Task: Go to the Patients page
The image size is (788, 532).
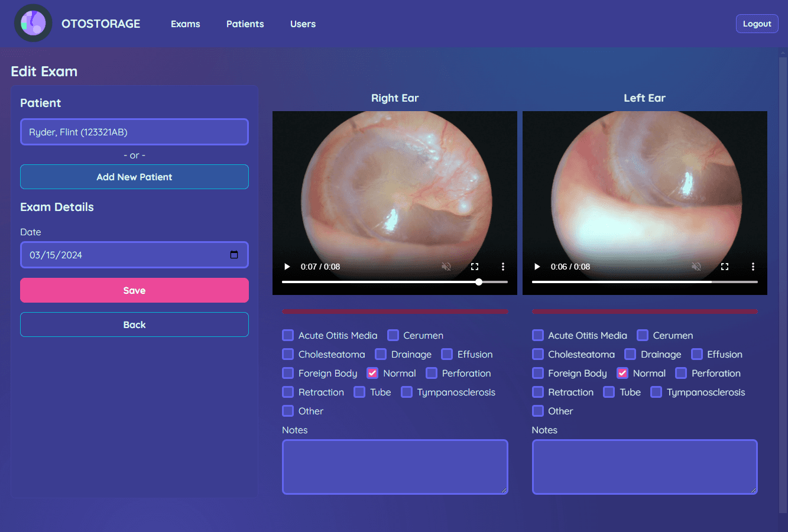Action: 245,24
